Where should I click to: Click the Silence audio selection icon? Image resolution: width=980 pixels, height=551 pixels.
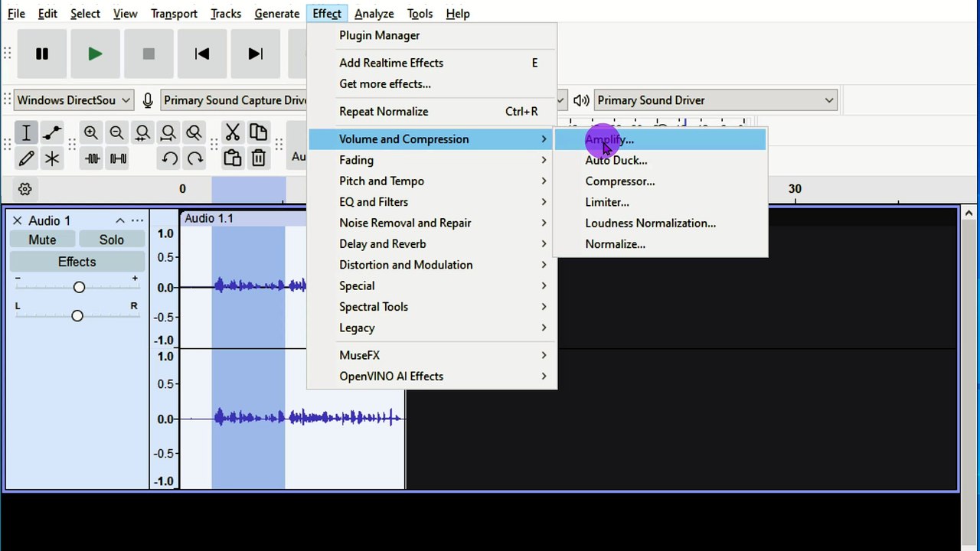[x=119, y=158]
